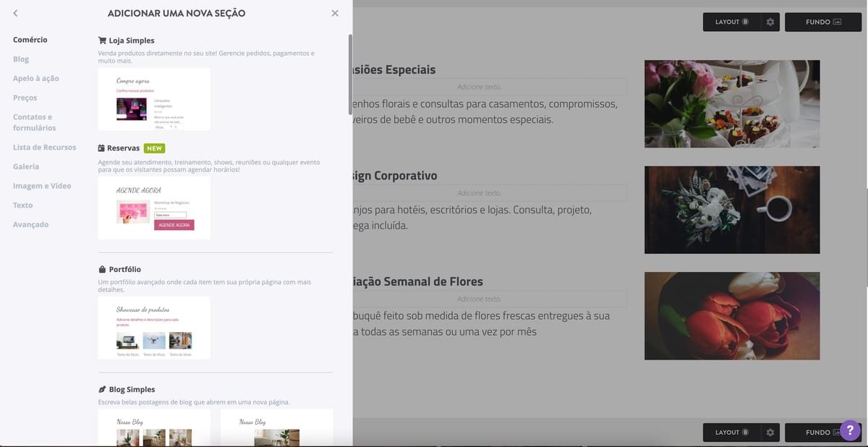Image resolution: width=868 pixels, height=447 pixels.
Task: Select the Avançado category
Action: tap(30, 224)
